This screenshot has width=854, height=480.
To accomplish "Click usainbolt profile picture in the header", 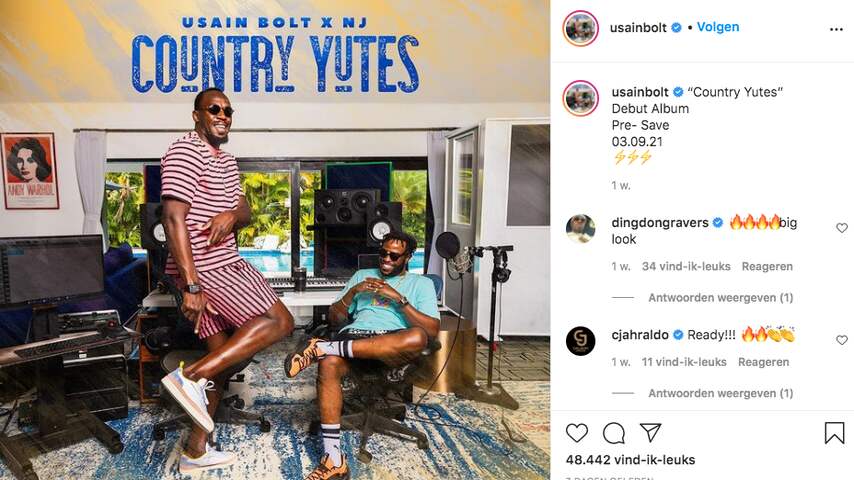I will click(581, 28).
